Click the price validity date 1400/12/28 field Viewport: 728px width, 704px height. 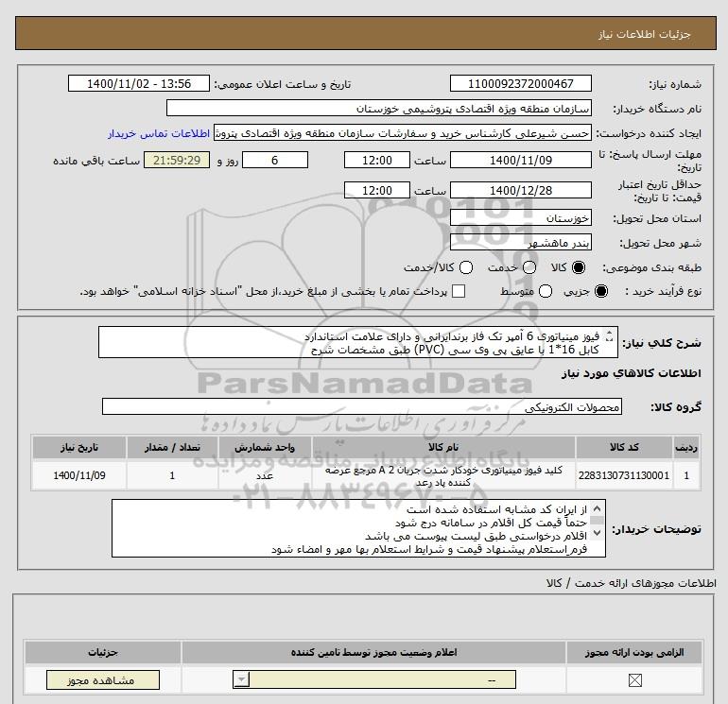coord(520,190)
